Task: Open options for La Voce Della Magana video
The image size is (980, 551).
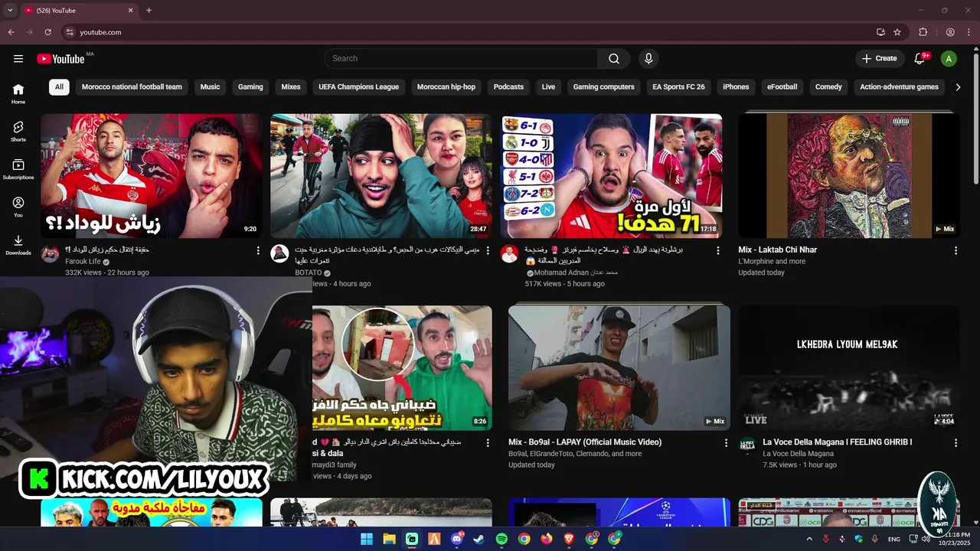Action: (955, 442)
